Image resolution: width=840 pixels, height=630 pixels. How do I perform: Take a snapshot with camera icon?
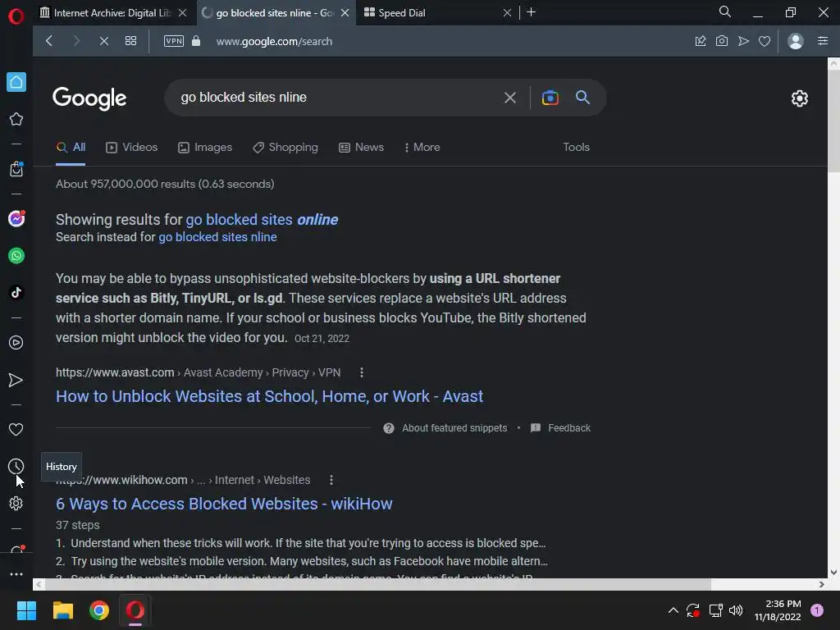[x=722, y=41]
